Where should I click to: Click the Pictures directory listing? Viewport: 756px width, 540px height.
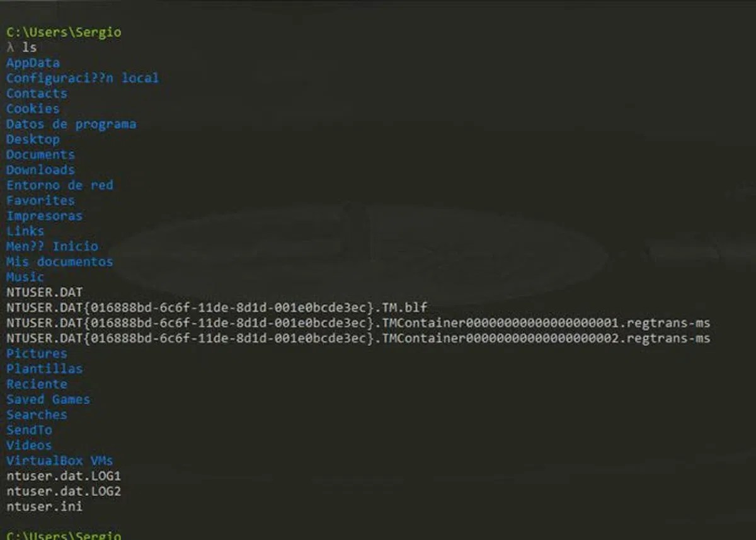[x=36, y=353]
